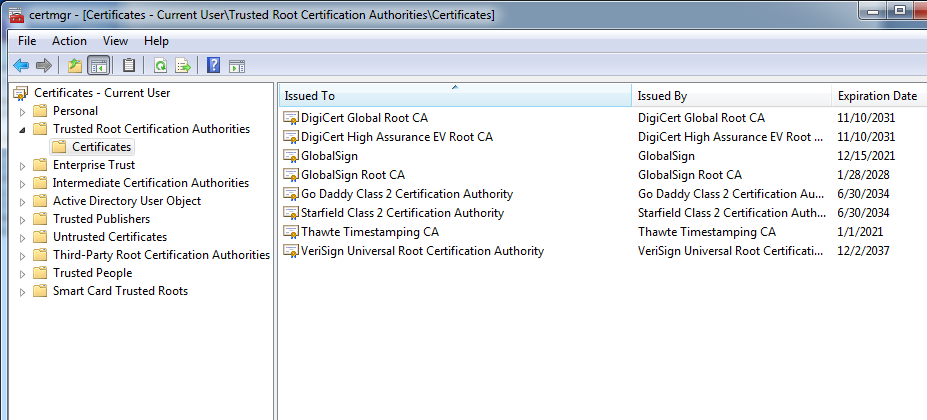
Task: Click the Export List toolbar icon
Action: (x=183, y=66)
